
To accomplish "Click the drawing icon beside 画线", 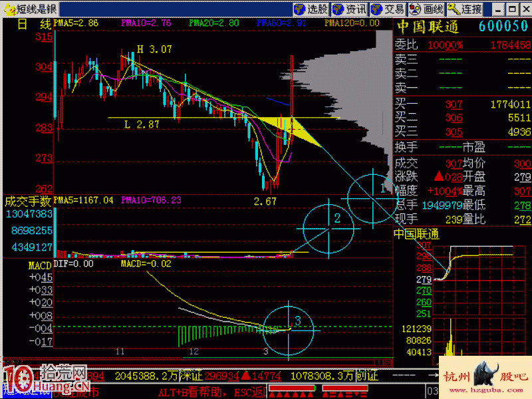I will pos(415,9).
